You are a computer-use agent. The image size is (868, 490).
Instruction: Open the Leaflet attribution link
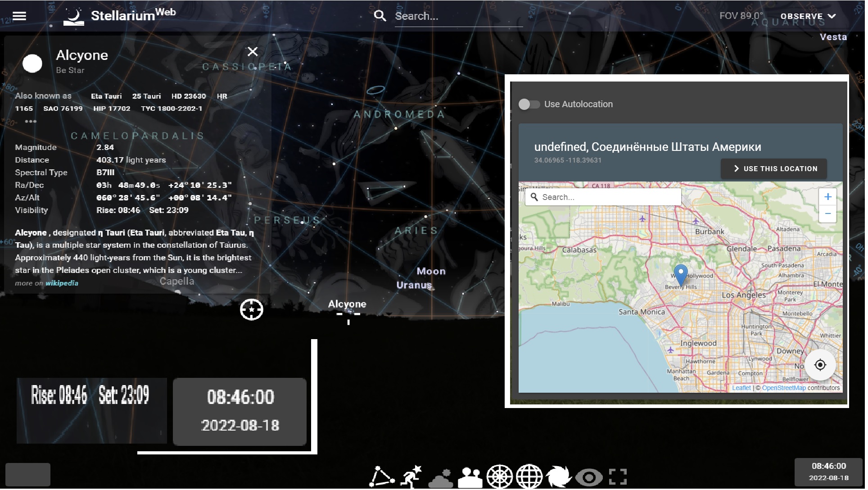(741, 388)
